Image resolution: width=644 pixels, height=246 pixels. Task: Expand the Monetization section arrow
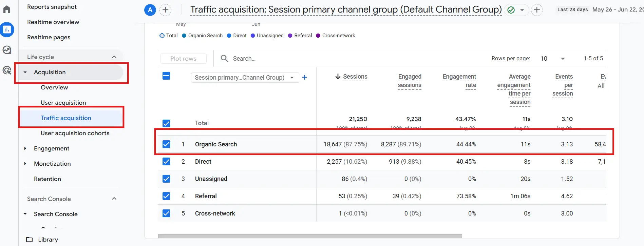pyautogui.click(x=25, y=164)
